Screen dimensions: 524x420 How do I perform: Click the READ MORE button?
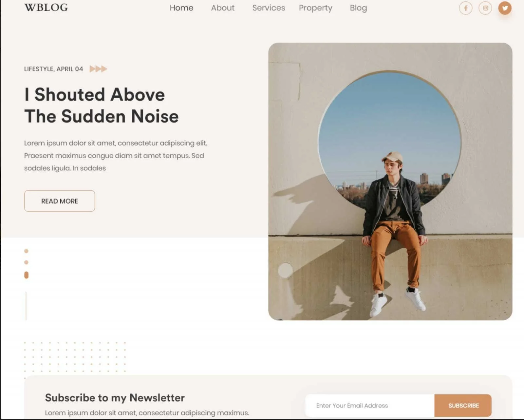[60, 201]
